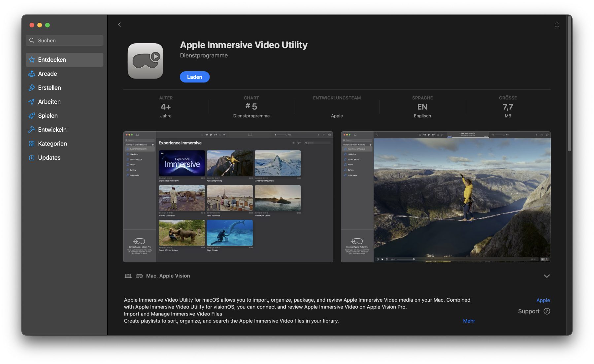Select Updates in the sidebar
Viewport: 594px width, 364px height.
click(x=49, y=158)
